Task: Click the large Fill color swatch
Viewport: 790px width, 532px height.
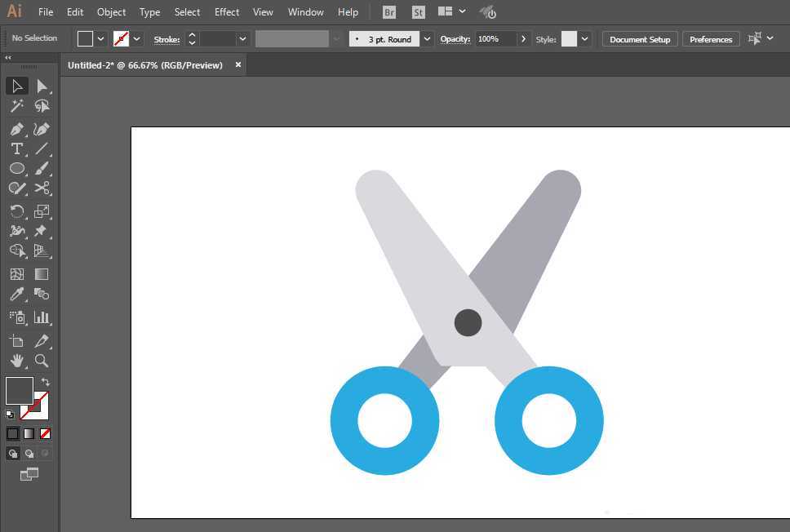Action: tap(19, 391)
